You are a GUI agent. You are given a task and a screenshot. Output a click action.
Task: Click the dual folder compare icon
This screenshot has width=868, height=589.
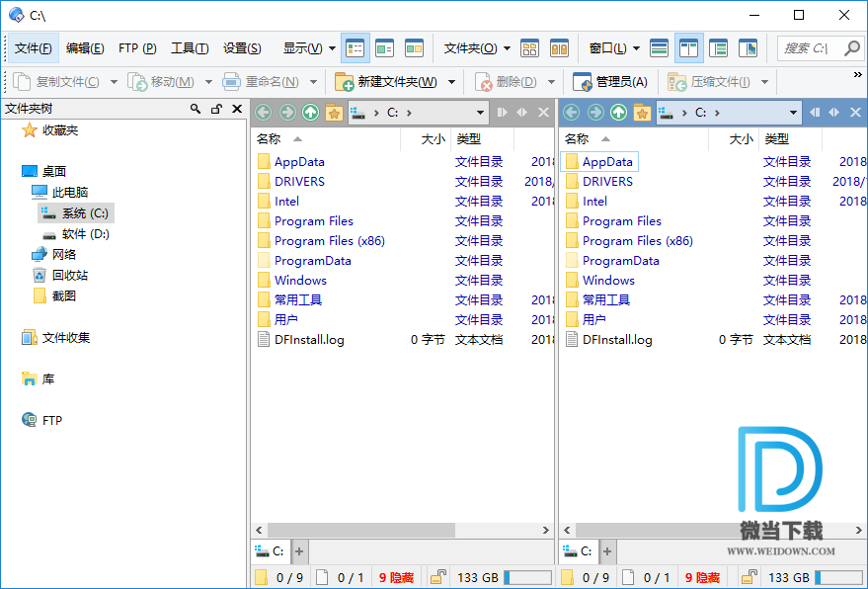click(x=559, y=48)
